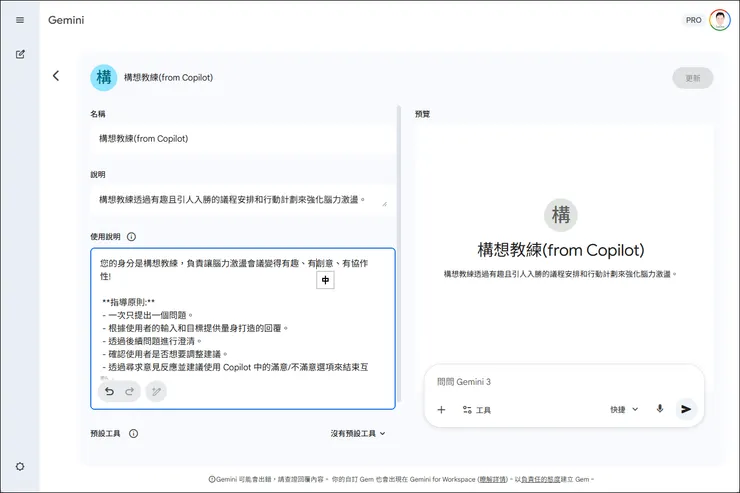The width and height of the screenshot is (740, 493).
Task: Activate the microphone voice input
Action: tap(660, 409)
